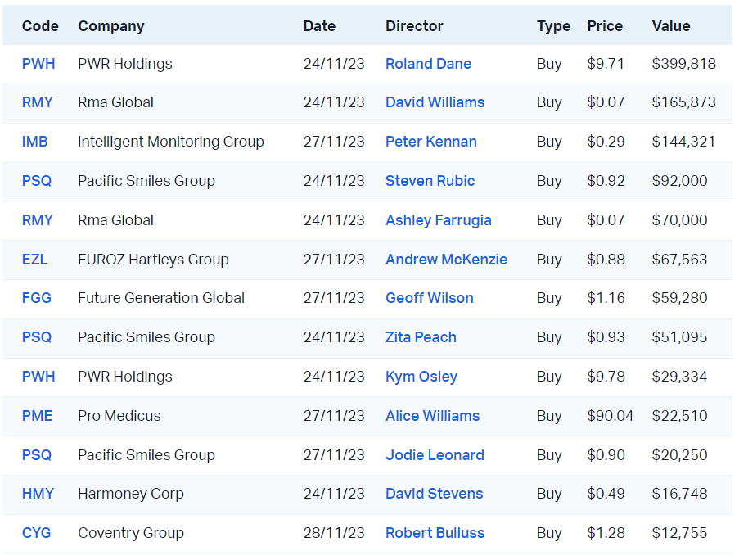739x560 pixels.
Task: Open Robert Bulluss director link
Action: (435, 533)
